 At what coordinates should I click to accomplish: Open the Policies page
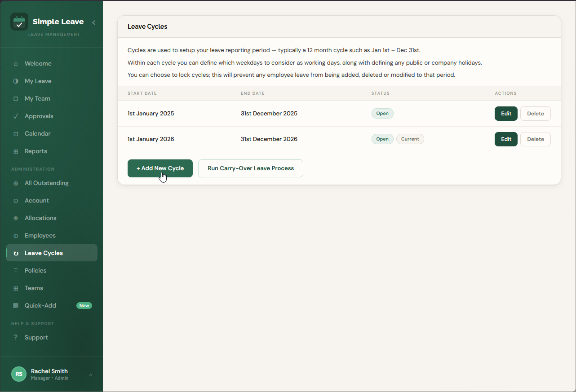[52, 271]
